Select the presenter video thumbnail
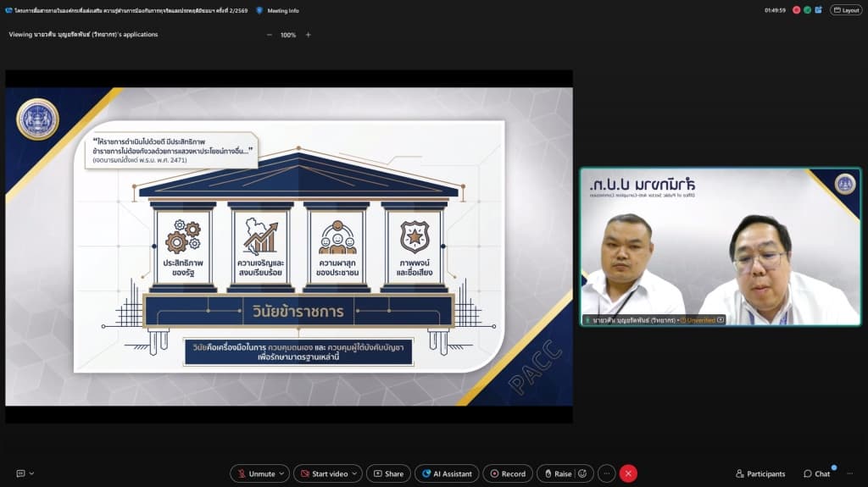 point(721,246)
